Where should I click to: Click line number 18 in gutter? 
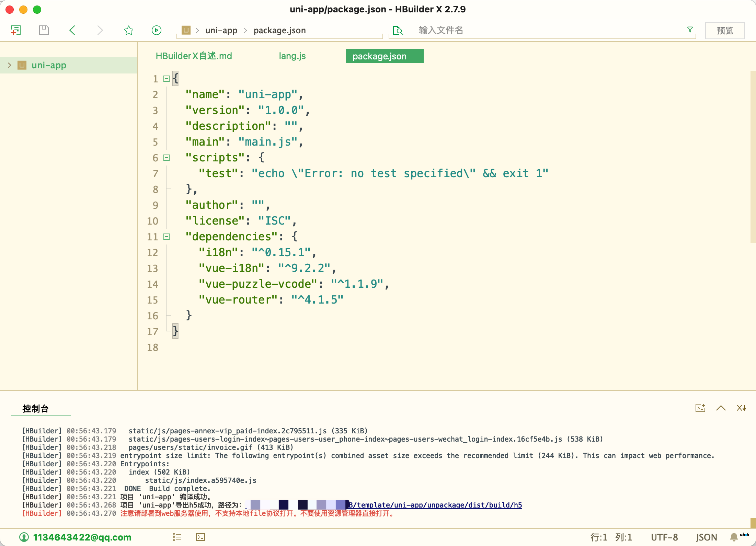(x=153, y=347)
